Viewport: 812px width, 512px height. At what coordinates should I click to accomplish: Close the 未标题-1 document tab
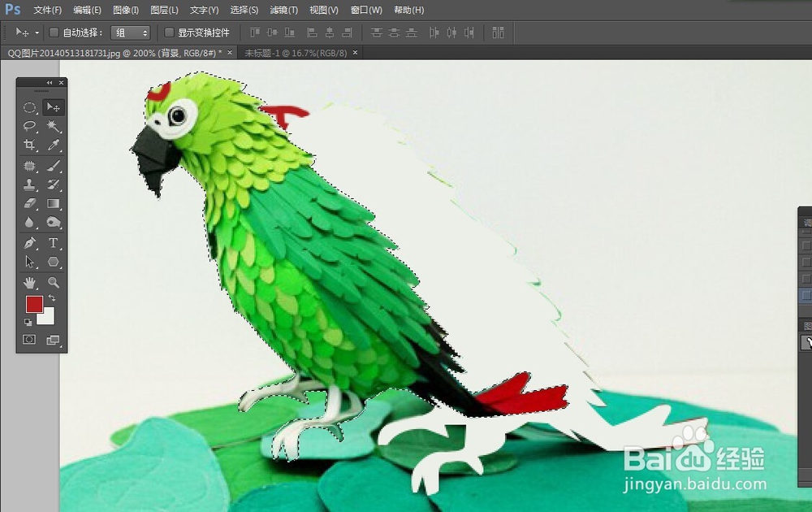tap(356, 52)
